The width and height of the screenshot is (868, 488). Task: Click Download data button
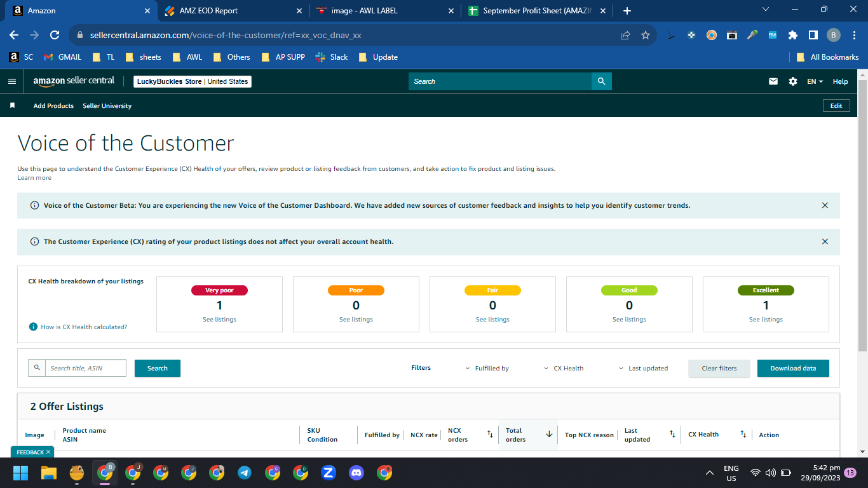coord(793,368)
